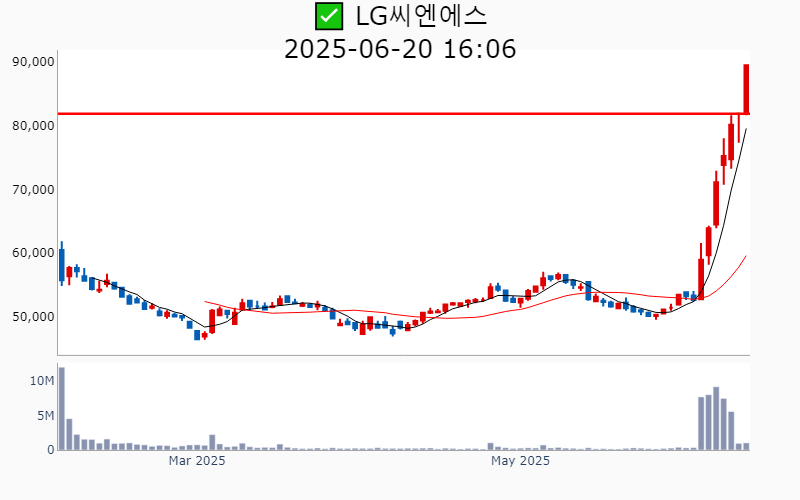The width and height of the screenshot is (800, 500).
Task: Click the red horizontal resistance line
Action: click(x=403, y=113)
